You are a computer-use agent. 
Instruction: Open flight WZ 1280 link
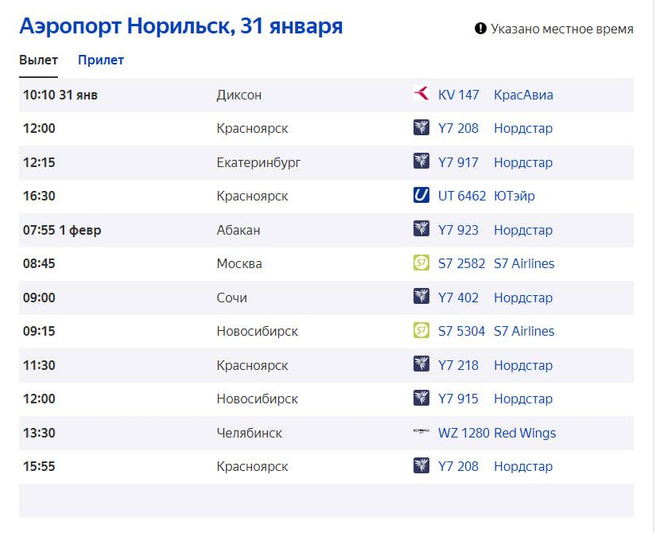click(464, 433)
